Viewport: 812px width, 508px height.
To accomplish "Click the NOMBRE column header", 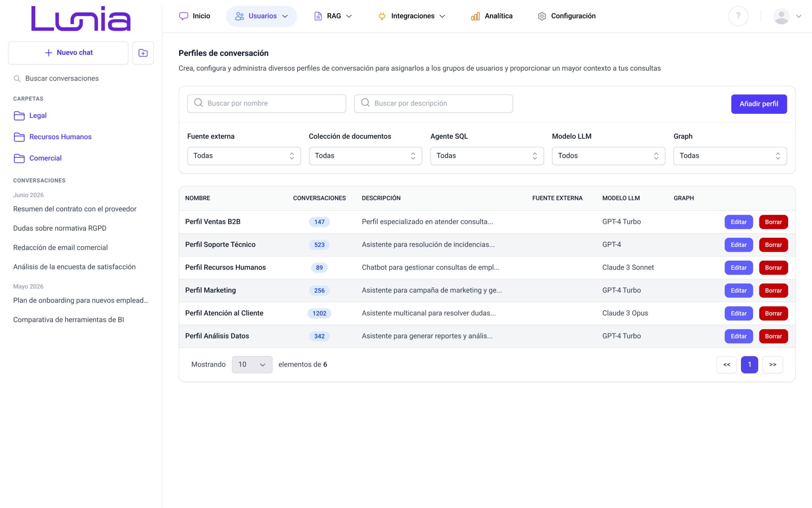I will click(x=198, y=198).
